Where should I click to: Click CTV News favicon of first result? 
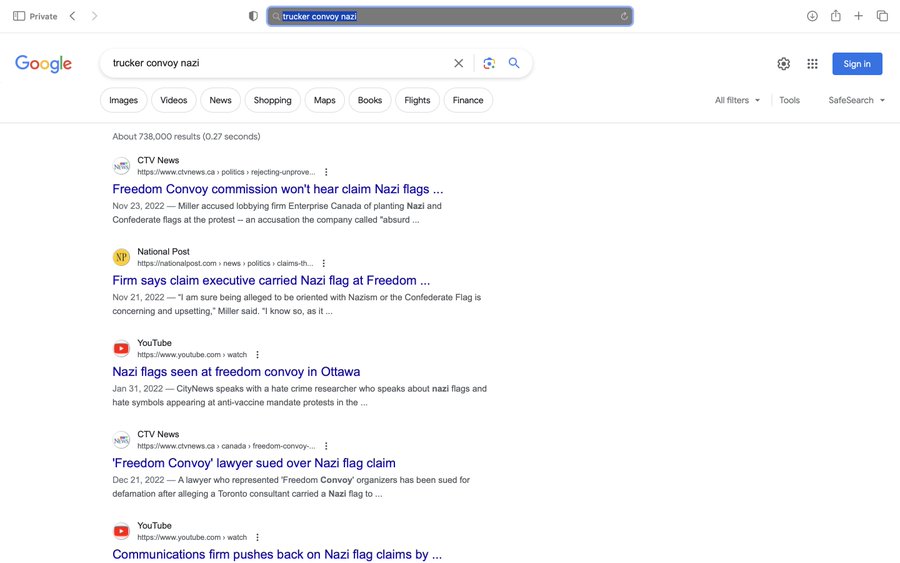(x=121, y=166)
